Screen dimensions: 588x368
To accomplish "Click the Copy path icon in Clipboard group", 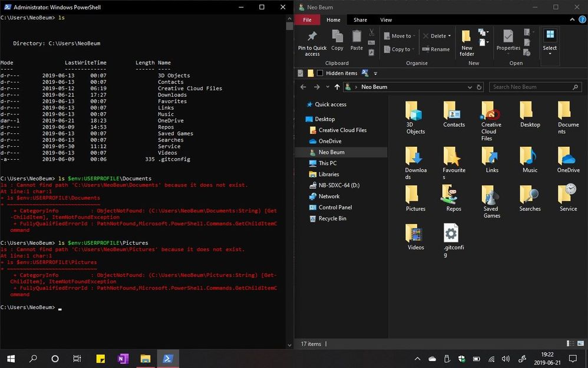I will 372,42.
